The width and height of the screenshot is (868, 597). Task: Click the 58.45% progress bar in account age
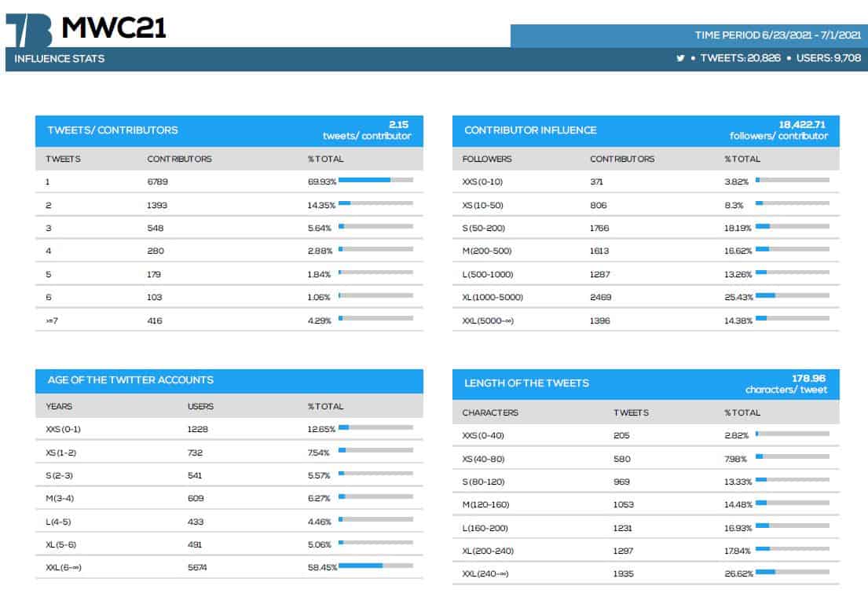tap(376, 566)
